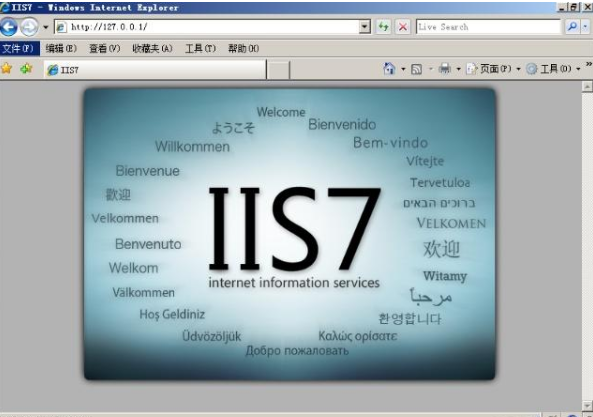This screenshot has width=593, height=417.
Task: Expand the Home button dropdown arrow
Action: (x=403, y=69)
